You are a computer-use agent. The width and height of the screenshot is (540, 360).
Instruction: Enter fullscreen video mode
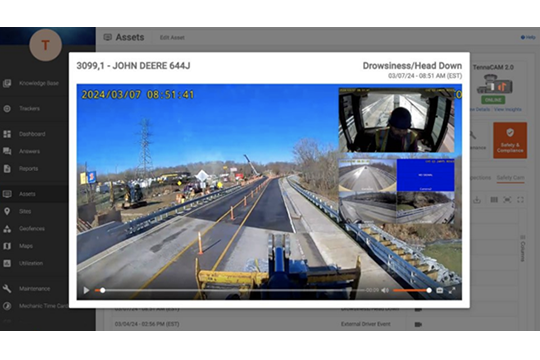452,290
